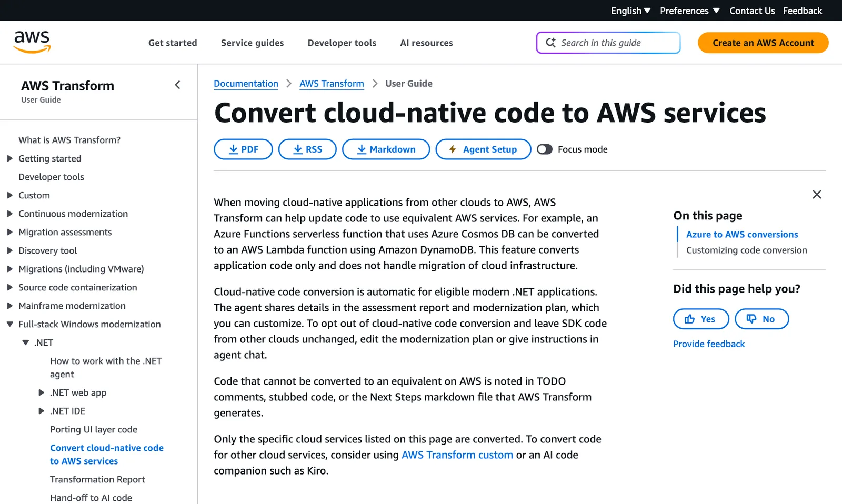Open the AI resources menu
Viewport: 842px width, 504px height.
(426, 43)
